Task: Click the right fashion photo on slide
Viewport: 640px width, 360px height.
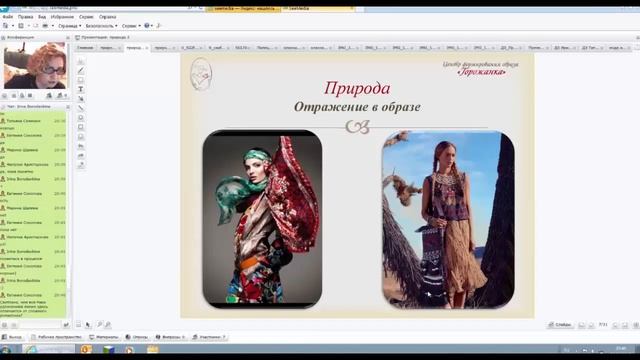Action: click(448, 219)
